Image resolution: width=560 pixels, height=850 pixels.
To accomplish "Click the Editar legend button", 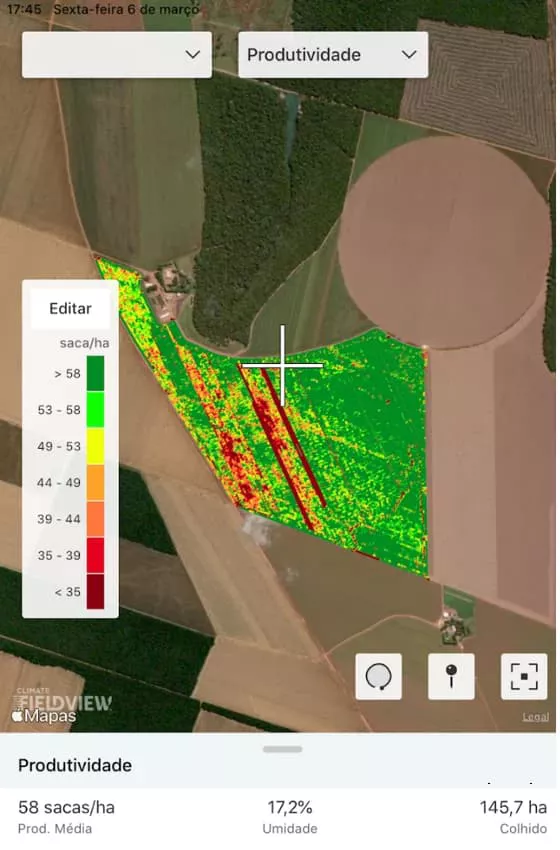I will pyautogui.click(x=70, y=308).
